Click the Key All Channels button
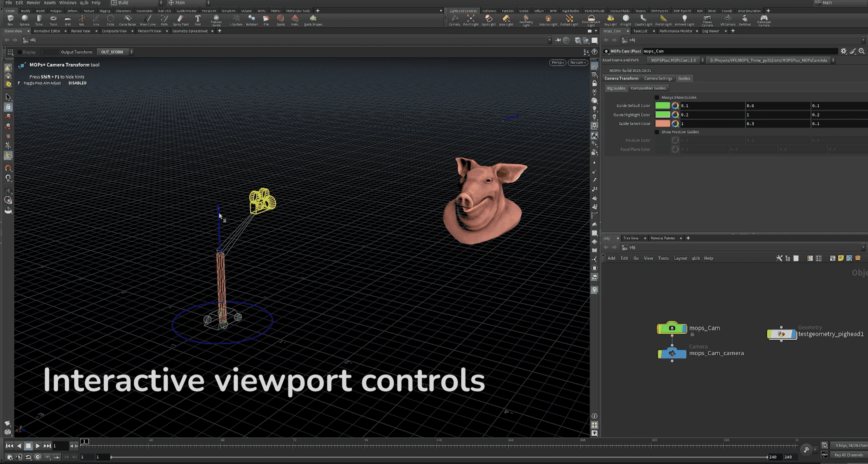 pos(848,455)
